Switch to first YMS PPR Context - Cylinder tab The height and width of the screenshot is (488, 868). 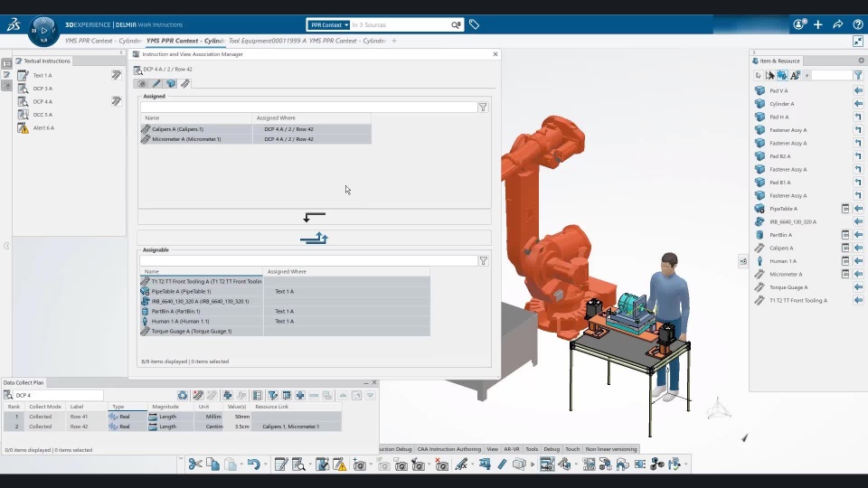[x=103, y=41]
